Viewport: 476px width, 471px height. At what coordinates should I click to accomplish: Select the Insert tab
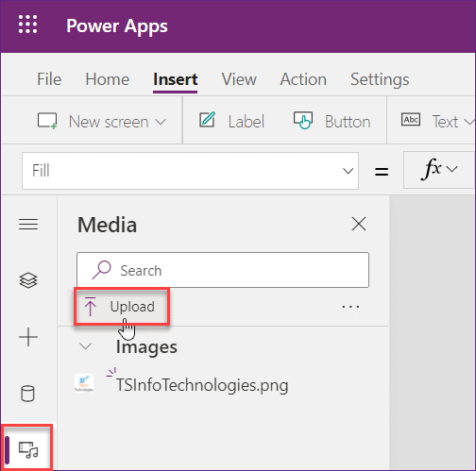tap(176, 79)
